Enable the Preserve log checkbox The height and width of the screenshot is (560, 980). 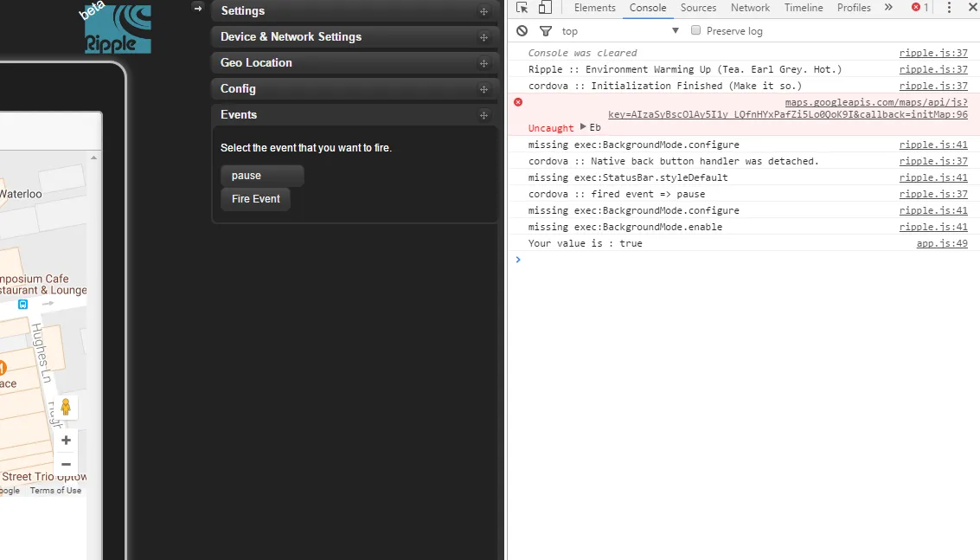[x=695, y=30]
